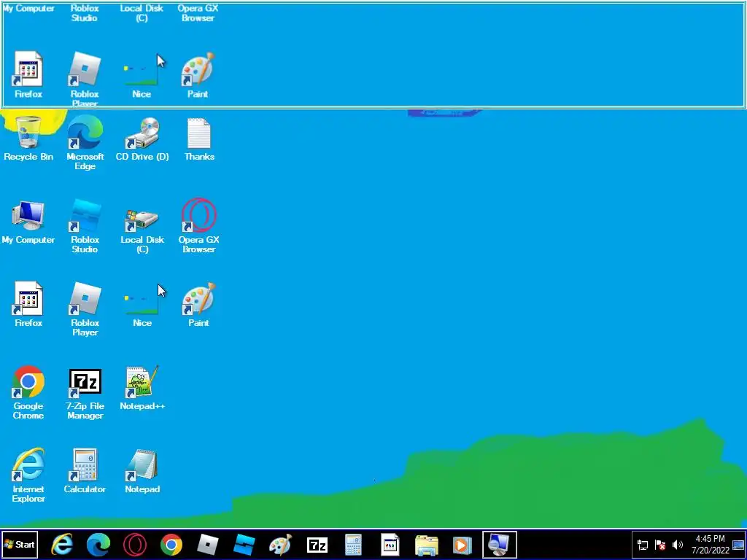Click the active Magnifier taskbar button

pyautogui.click(x=499, y=545)
